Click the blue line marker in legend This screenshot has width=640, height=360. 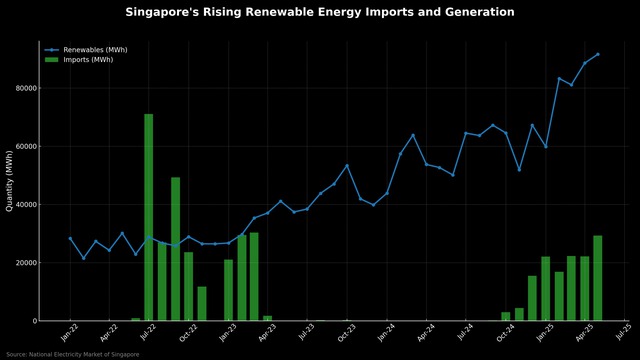(x=51, y=50)
